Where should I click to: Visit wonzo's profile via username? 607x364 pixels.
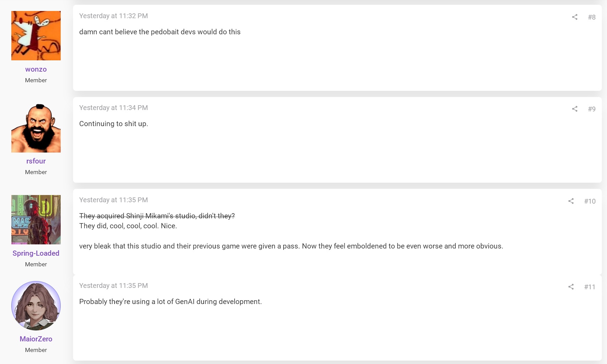[36, 69]
